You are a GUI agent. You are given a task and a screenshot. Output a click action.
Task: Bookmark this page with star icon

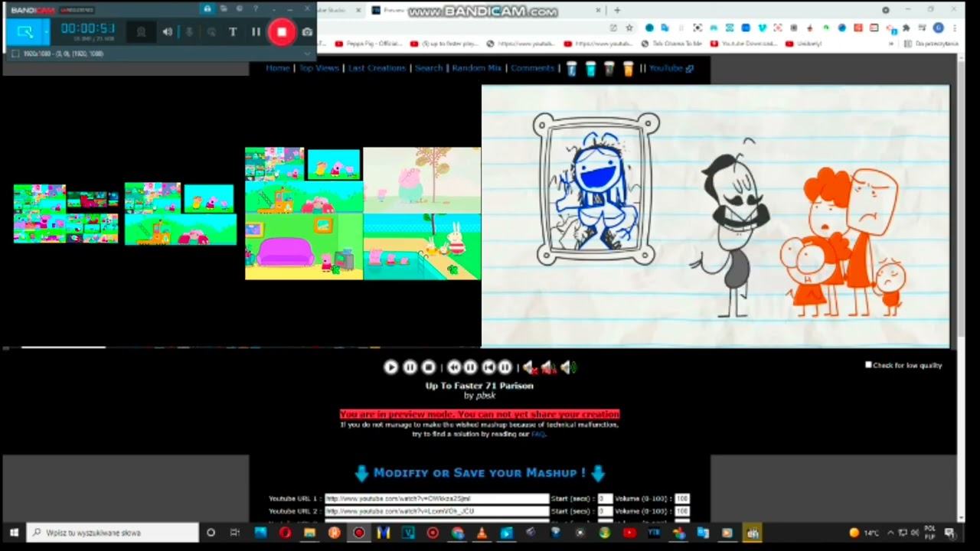click(x=629, y=28)
